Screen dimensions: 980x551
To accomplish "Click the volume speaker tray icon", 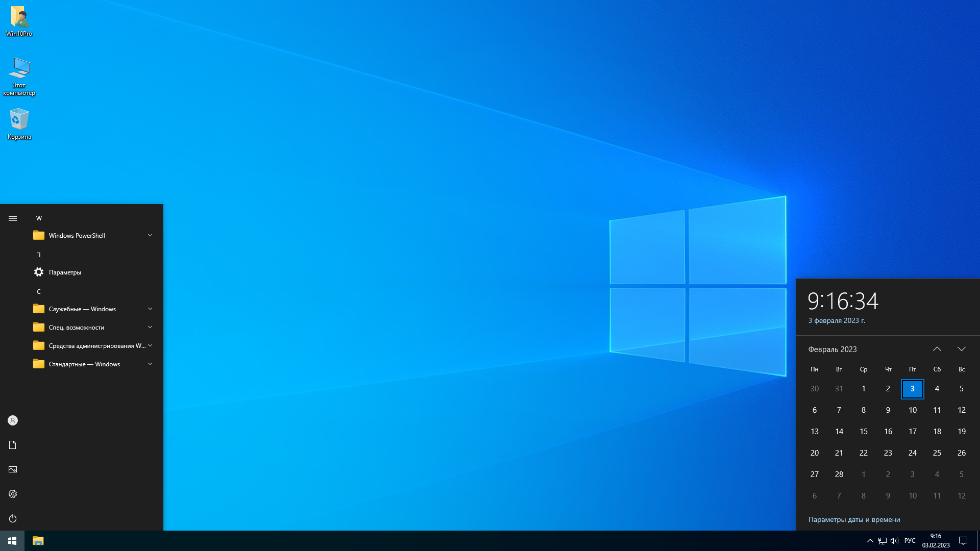I will tap(894, 541).
